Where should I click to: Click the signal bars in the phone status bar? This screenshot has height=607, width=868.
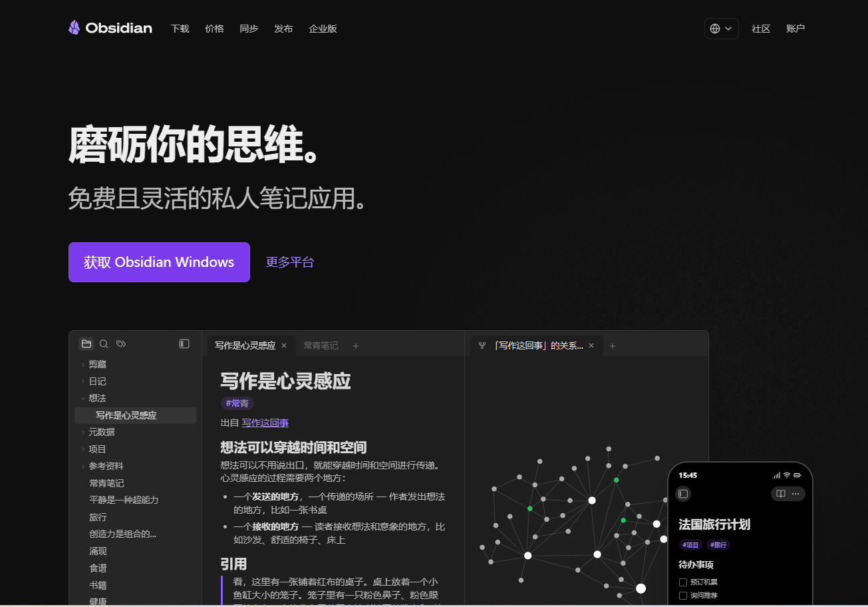point(776,475)
